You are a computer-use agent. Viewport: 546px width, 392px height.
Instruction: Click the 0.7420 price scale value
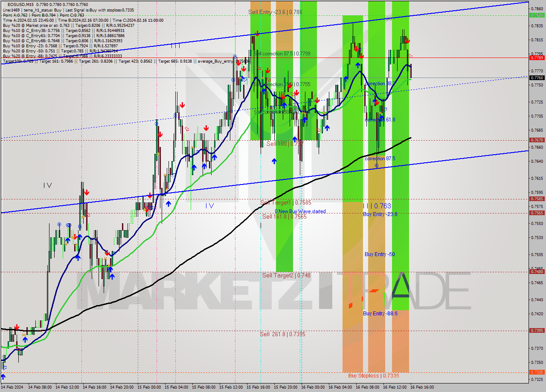pyautogui.click(x=537, y=314)
